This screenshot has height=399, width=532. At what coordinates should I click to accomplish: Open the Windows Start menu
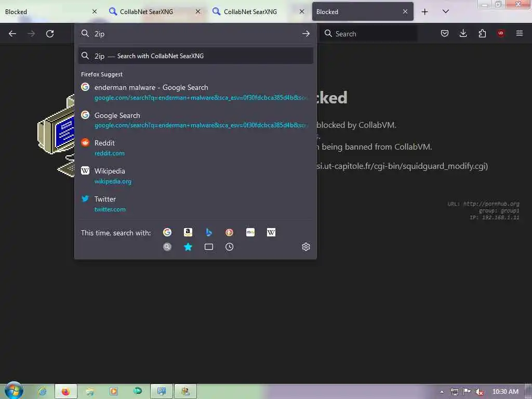14,391
